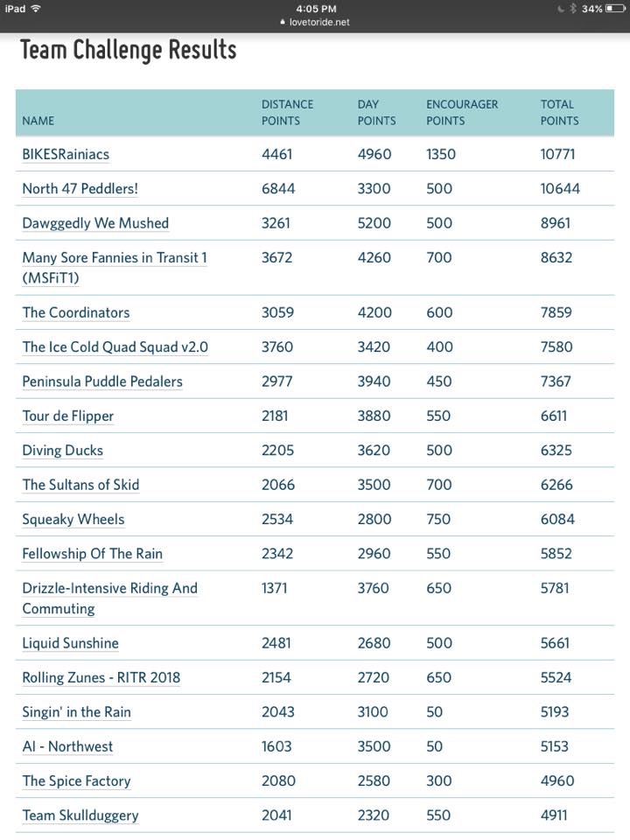The image size is (630, 840).
Task: Tap the padlock icon beside lovetoride.net
Action: click(x=283, y=22)
